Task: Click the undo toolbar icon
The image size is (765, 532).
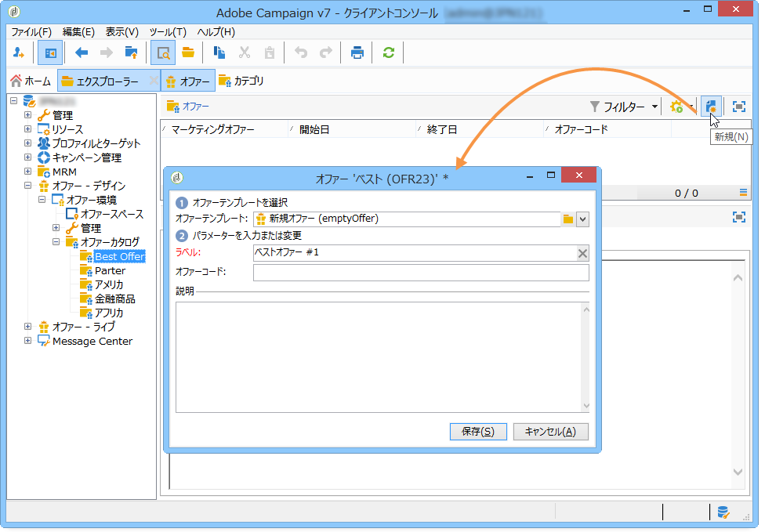Action: [301, 52]
